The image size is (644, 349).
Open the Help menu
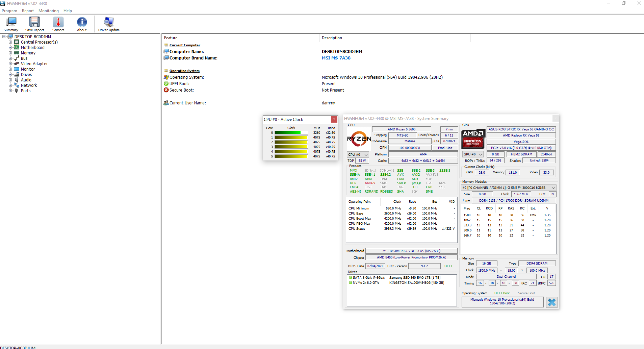pos(68,11)
